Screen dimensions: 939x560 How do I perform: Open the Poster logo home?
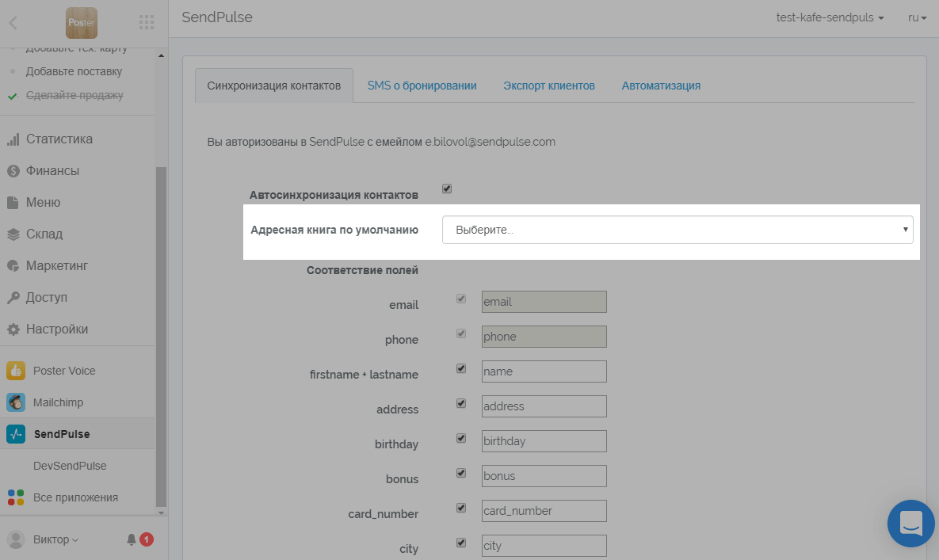point(82,23)
